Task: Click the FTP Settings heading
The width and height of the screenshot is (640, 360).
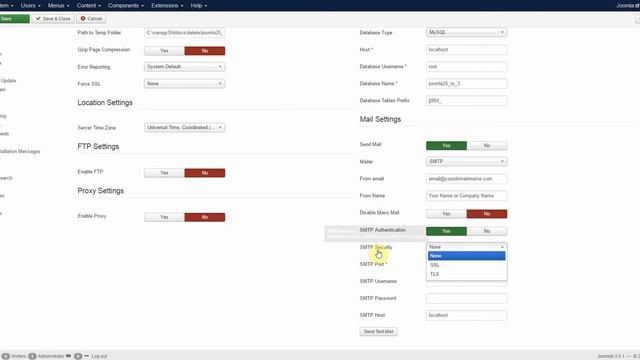Action: pyautogui.click(x=98, y=147)
